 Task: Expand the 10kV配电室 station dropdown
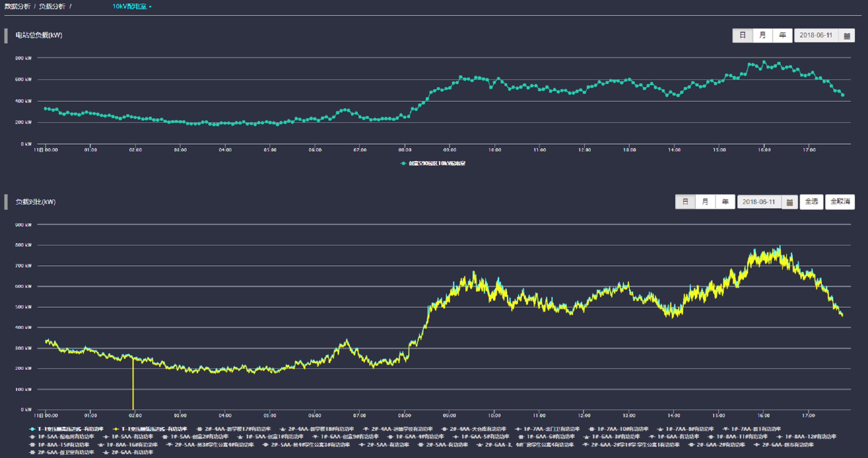coord(132,7)
